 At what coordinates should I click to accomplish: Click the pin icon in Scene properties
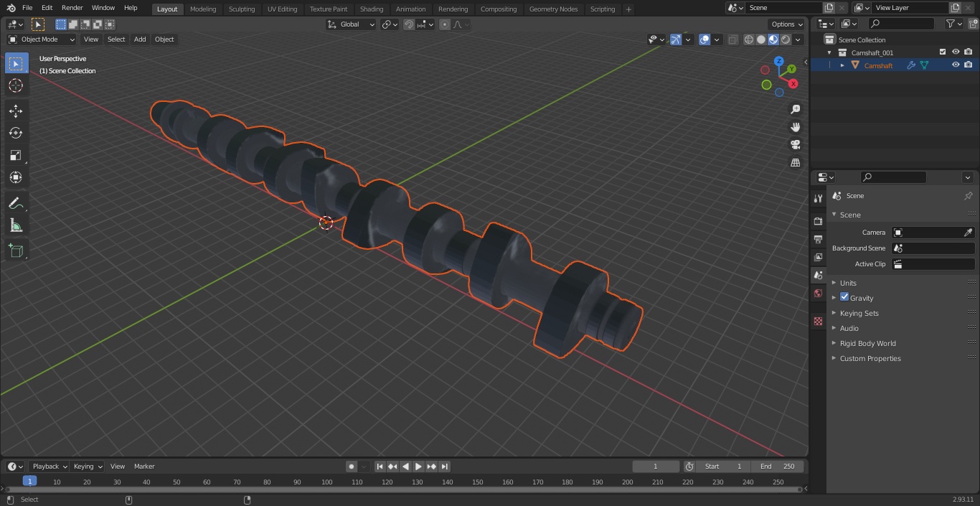(x=968, y=196)
